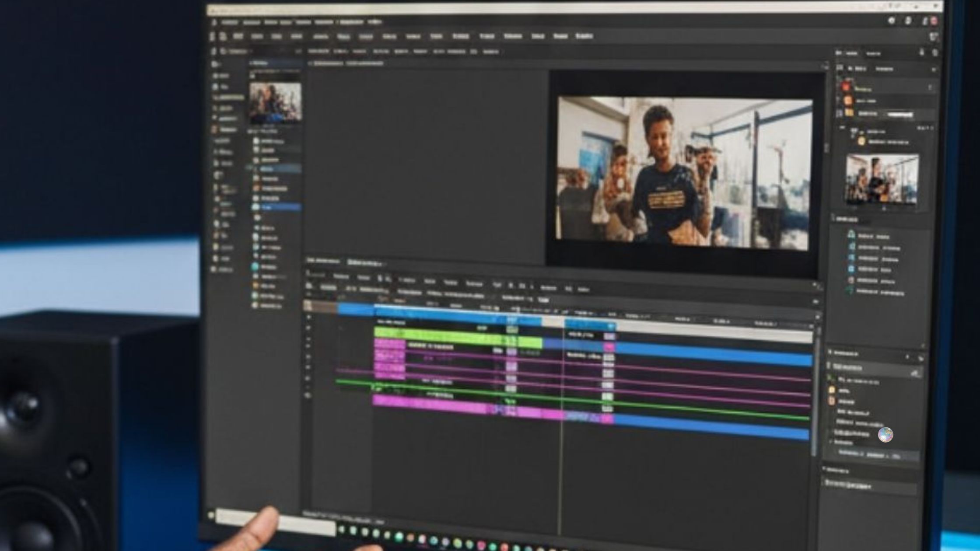The image size is (980, 551).
Task: Click the teal circle icon in the project file list
Action: (x=256, y=266)
